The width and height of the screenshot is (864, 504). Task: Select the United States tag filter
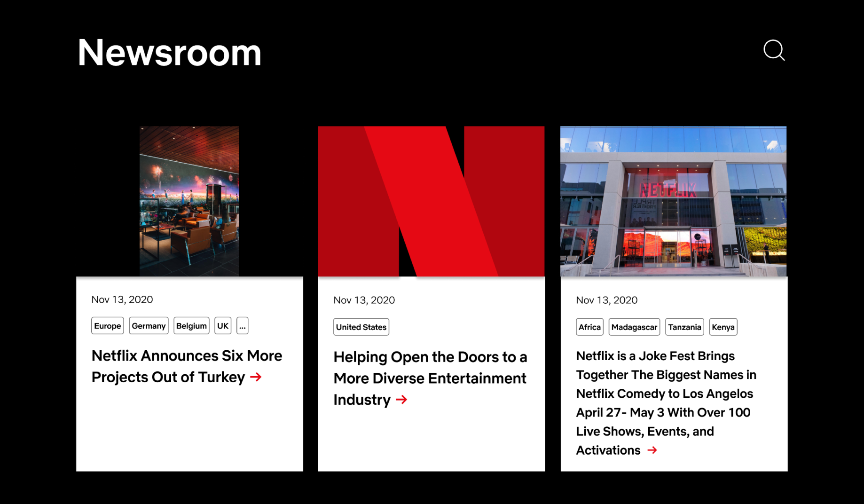361,327
